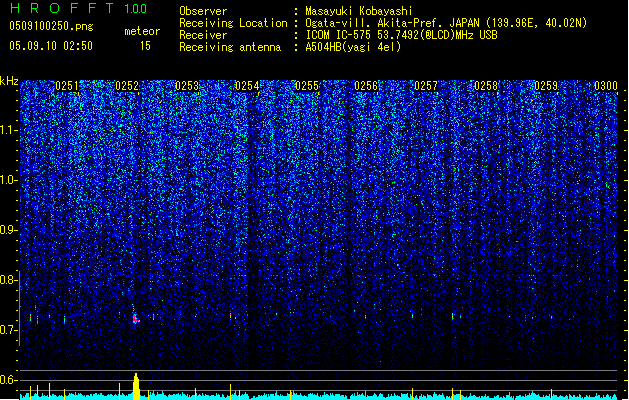Click the 'meteor' label
This screenshot has height=400, width=629.
(142, 31)
